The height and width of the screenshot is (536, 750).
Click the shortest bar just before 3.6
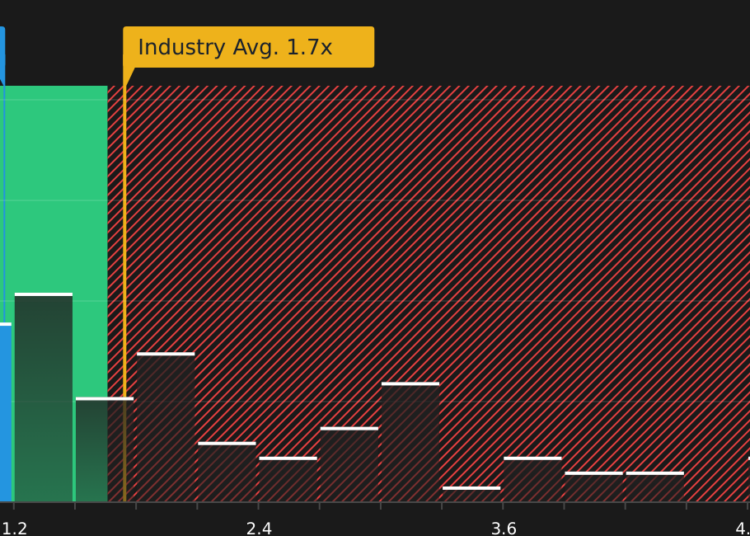(x=472, y=494)
